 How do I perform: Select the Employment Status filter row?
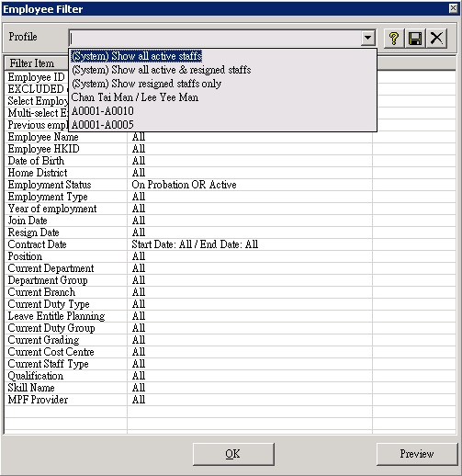point(230,185)
